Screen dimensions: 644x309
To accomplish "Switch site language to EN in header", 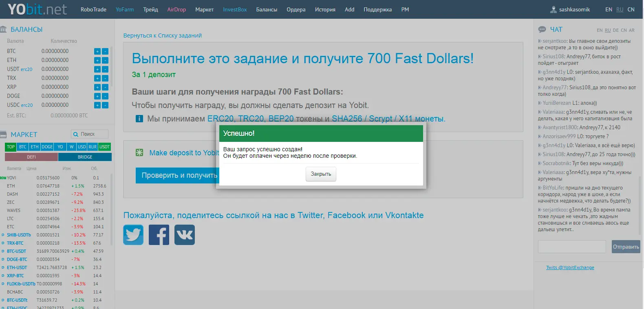I will coord(609,9).
